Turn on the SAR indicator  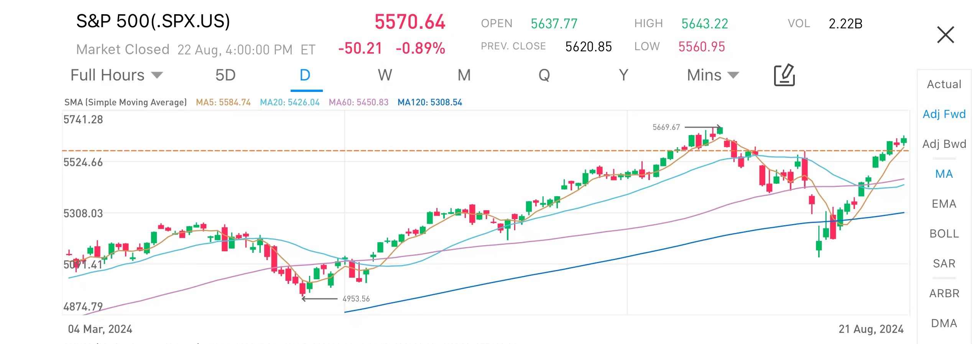click(944, 264)
